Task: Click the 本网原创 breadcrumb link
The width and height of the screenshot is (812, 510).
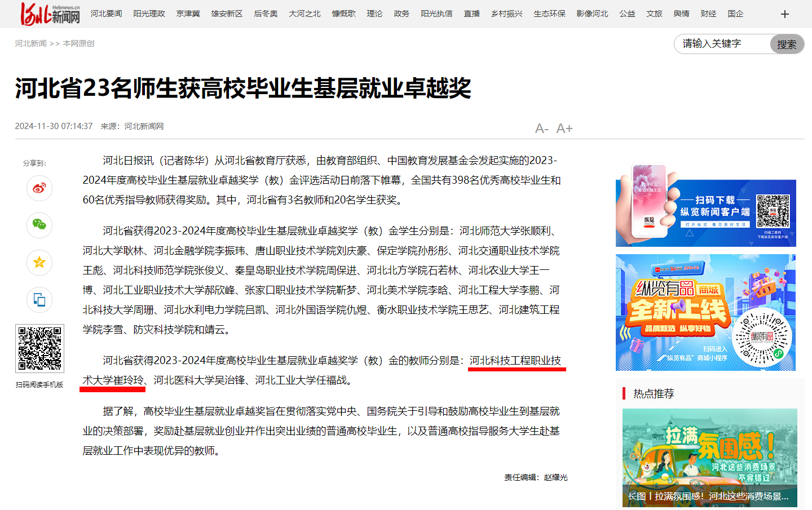Action: pos(79,43)
